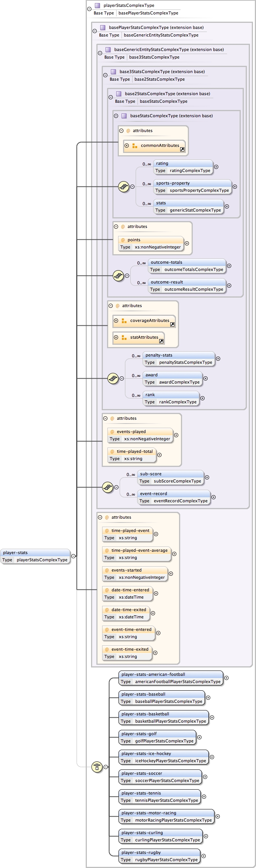Expand the player-stats-golf element
256x868 pixels.
pos(199,737)
